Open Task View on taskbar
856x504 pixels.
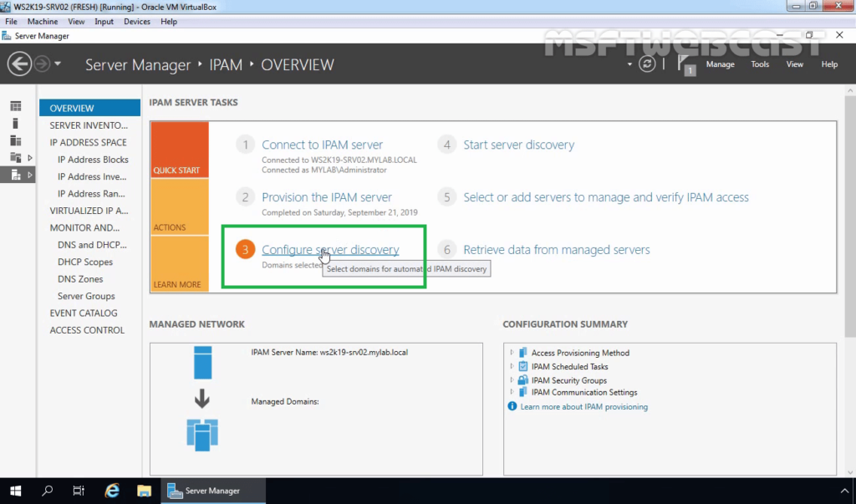pyautogui.click(x=79, y=491)
